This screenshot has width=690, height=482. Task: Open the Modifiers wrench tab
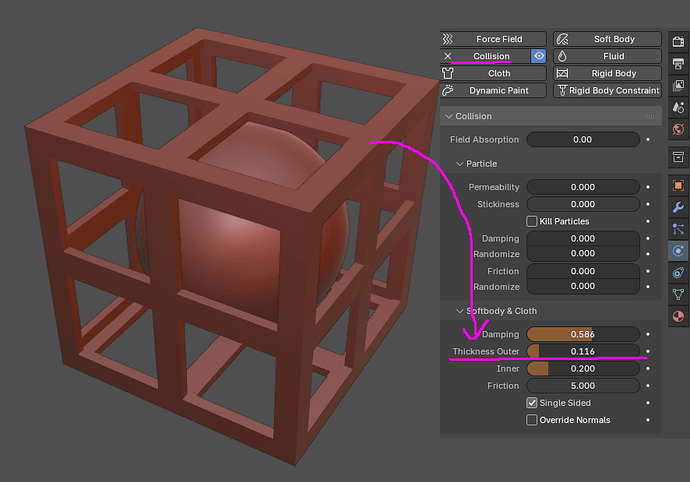point(678,207)
